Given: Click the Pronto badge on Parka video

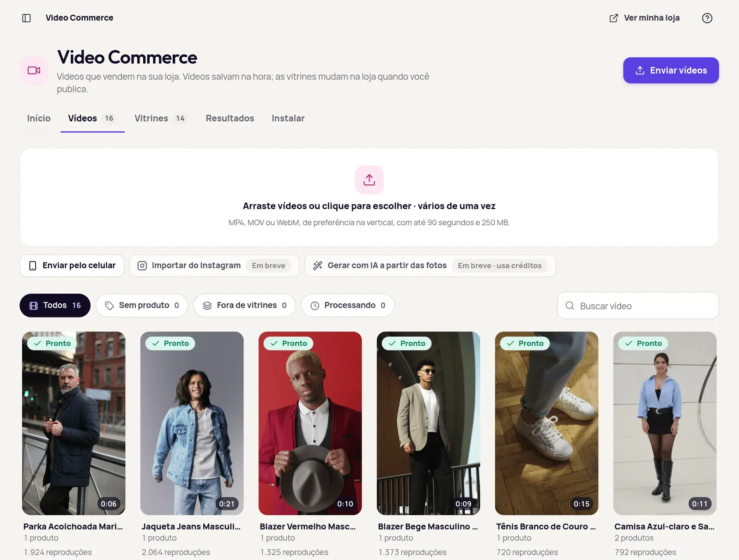Looking at the screenshot, I should 52,343.
